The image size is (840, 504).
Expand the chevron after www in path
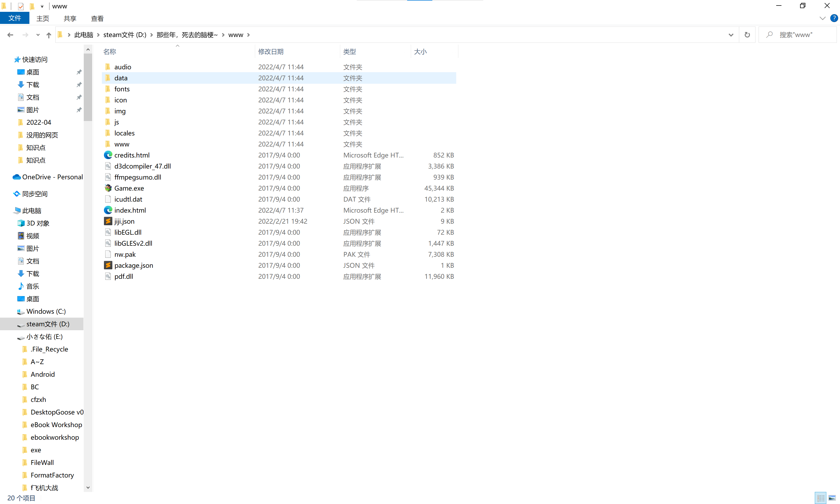click(x=249, y=35)
